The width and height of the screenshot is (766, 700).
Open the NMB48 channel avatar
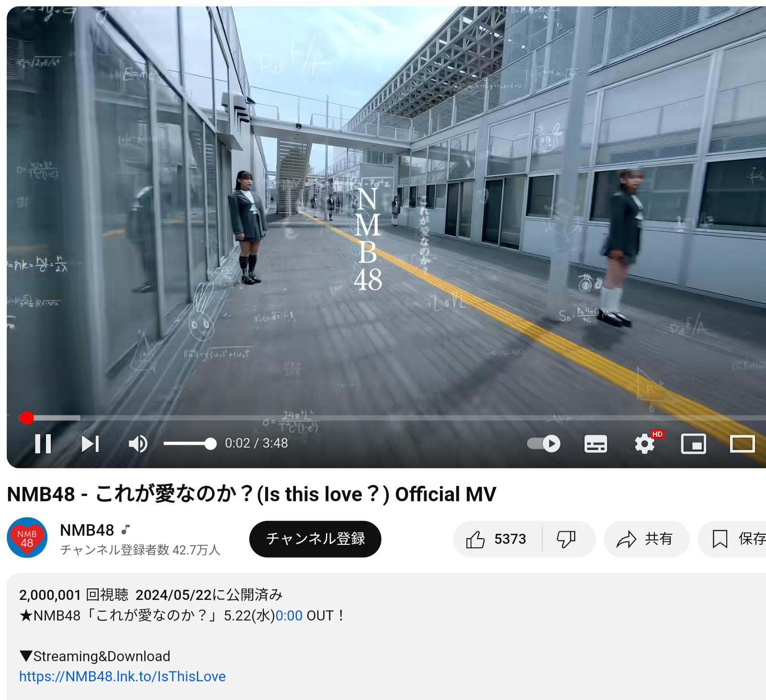(x=27, y=538)
